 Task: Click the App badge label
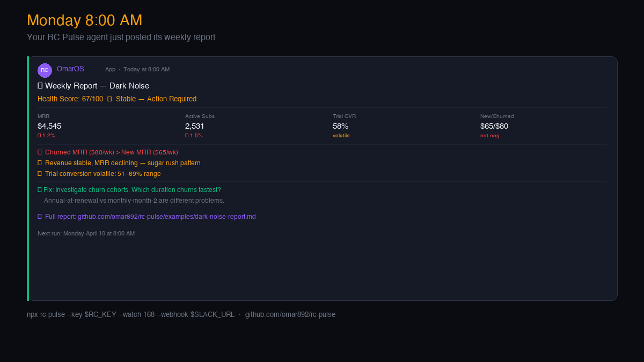coord(110,69)
